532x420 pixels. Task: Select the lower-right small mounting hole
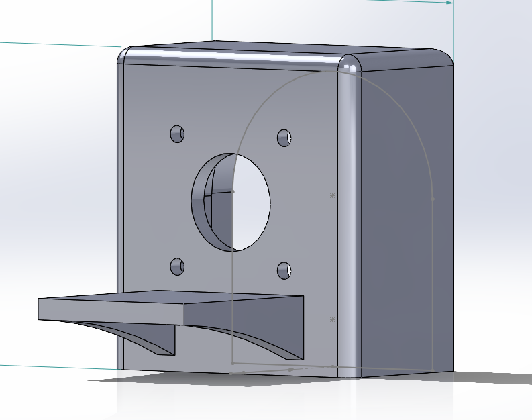tap(284, 270)
